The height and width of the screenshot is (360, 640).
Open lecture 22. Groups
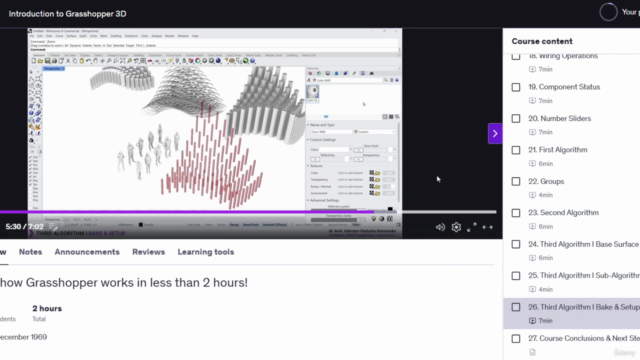546,181
